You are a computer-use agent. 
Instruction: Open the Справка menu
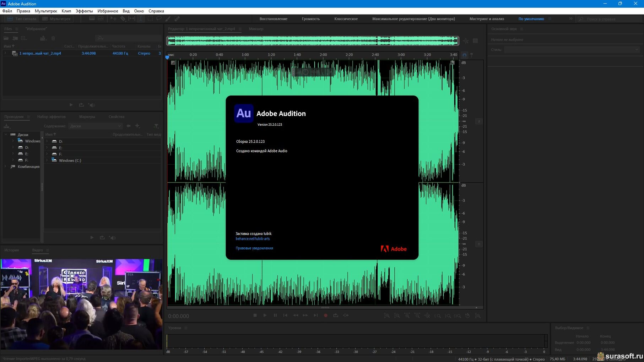156,11
